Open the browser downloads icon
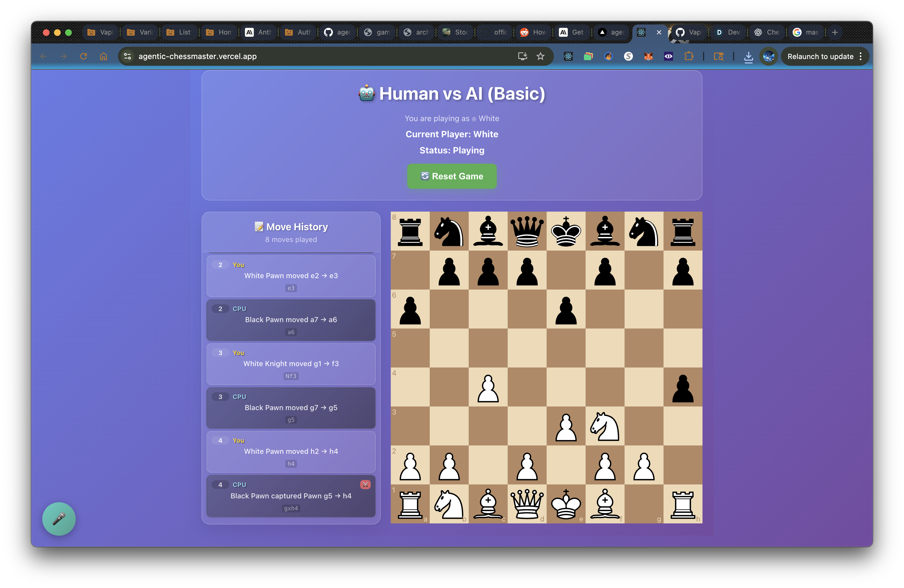Screen dimensions: 904x588 coord(748,56)
